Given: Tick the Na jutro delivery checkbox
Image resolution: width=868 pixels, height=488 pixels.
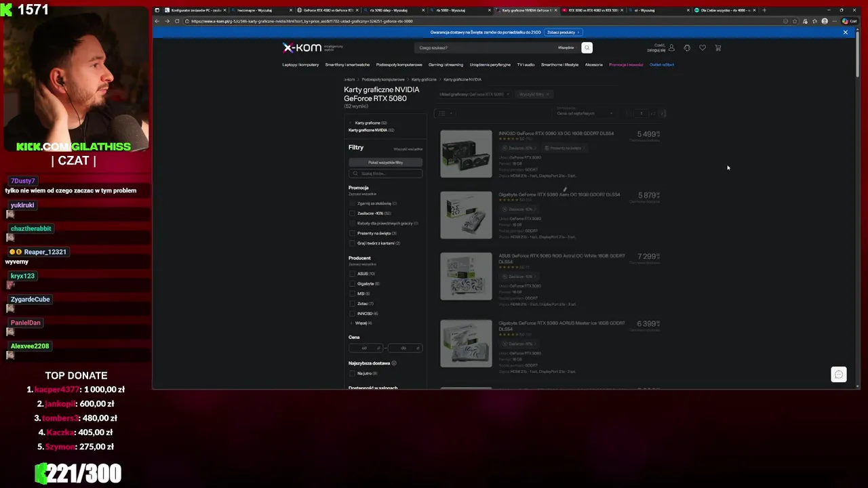Looking at the screenshot, I should [x=352, y=373].
